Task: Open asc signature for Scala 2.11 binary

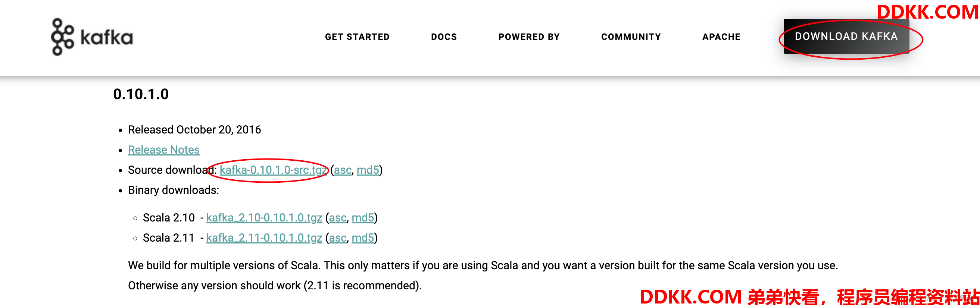Action: pos(337,238)
